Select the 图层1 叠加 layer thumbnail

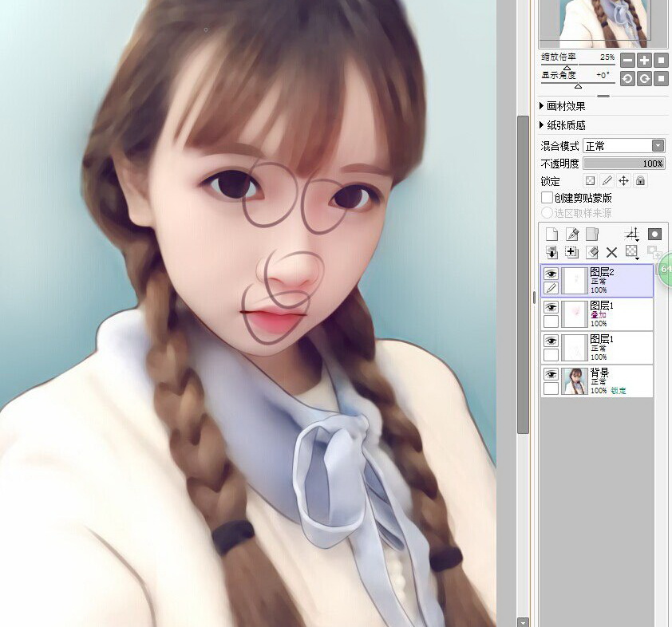pyautogui.click(x=575, y=314)
